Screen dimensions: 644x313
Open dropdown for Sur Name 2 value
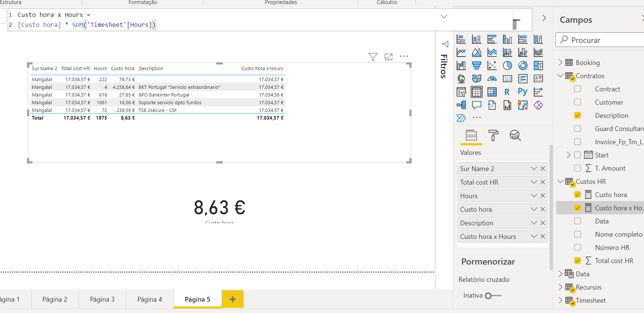point(534,169)
